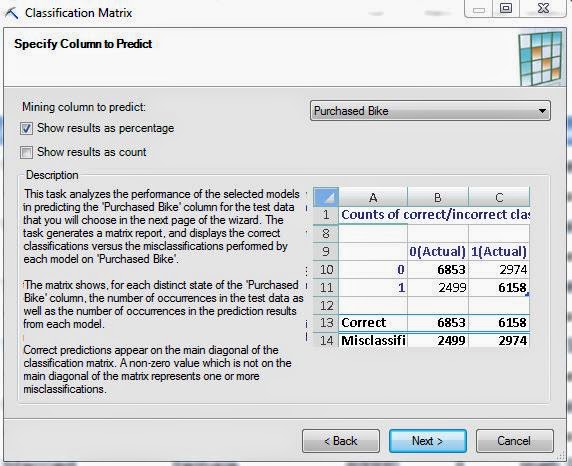Screen dimensions: 572x466
Task: Open the Purchased Bike dropdown
Action: point(430,111)
